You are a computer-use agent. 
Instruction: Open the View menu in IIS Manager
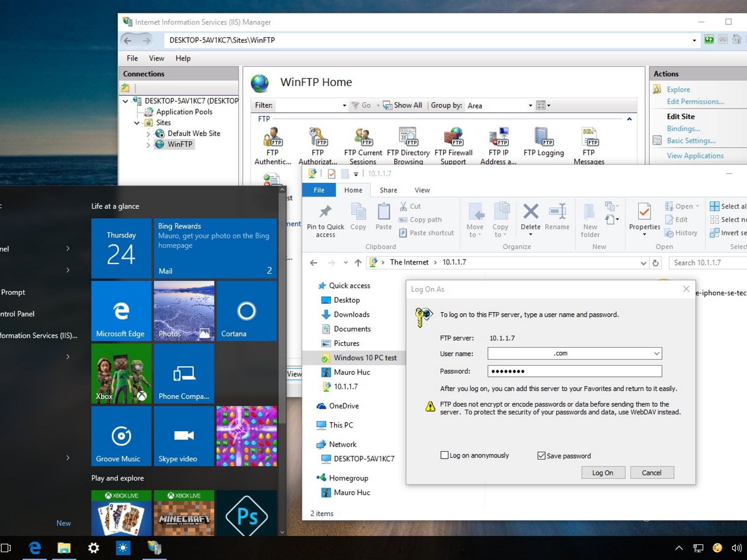(156, 58)
